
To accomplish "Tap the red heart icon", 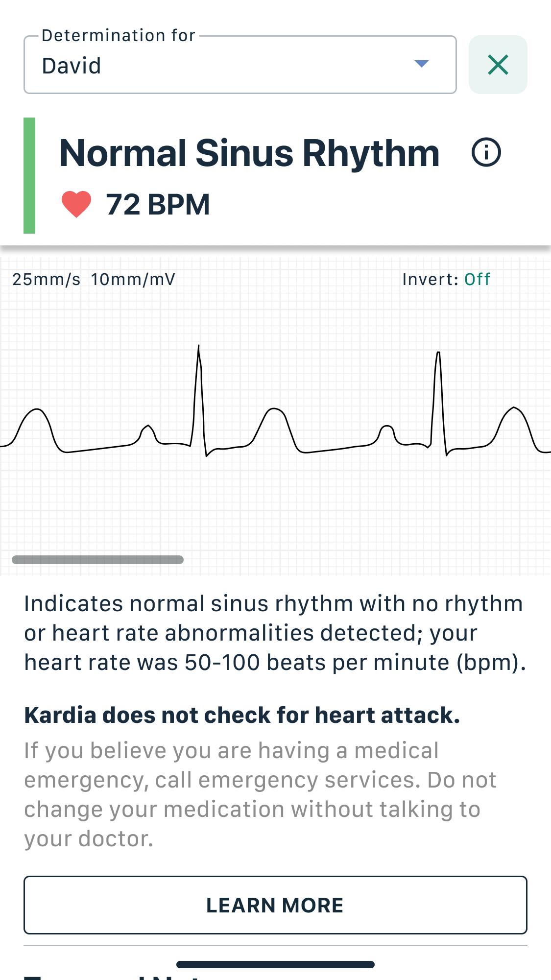I will (x=76, y=204).
